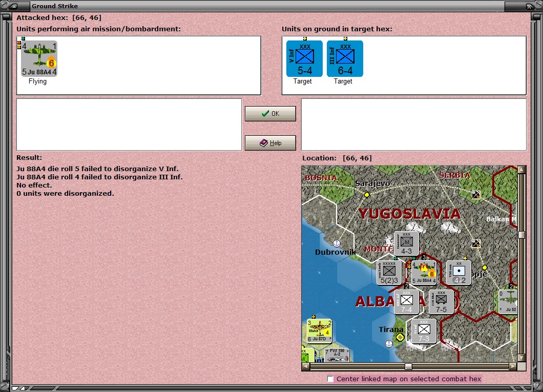The height and width of the screenshot is (392, 543).
Task: Select the V Inf 5-4 target unit
Action: [x=304, y=58]
